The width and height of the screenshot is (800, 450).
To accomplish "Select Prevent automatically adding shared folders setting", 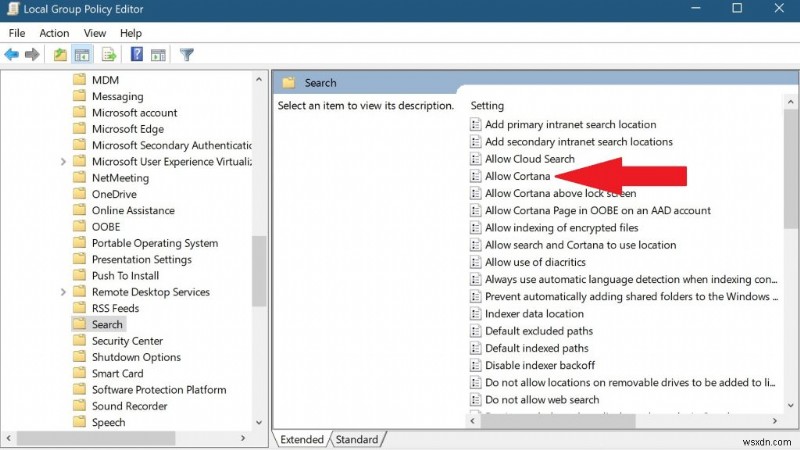I will [x=631, y=296].
